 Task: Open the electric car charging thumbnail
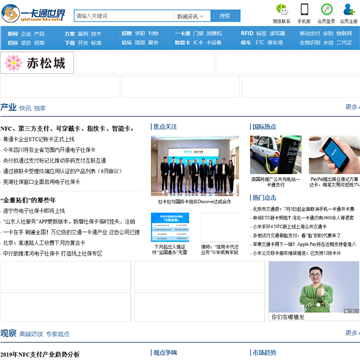tap(276, 155)
